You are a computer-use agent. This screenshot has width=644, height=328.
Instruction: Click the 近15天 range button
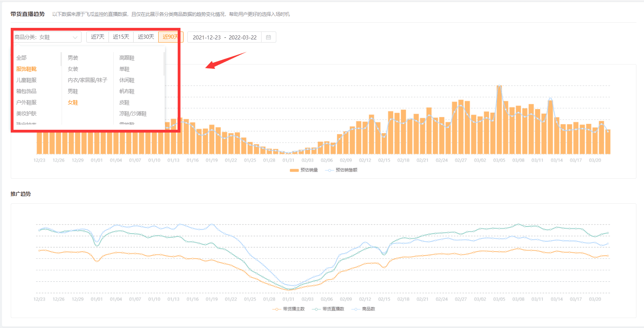click(121, 37)
